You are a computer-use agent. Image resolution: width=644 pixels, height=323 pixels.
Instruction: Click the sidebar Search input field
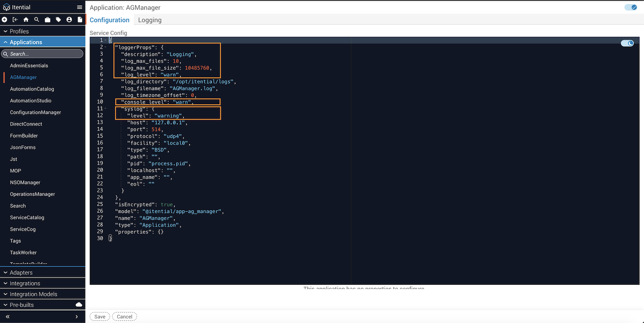pyautogui.click(x=42, y=54)
